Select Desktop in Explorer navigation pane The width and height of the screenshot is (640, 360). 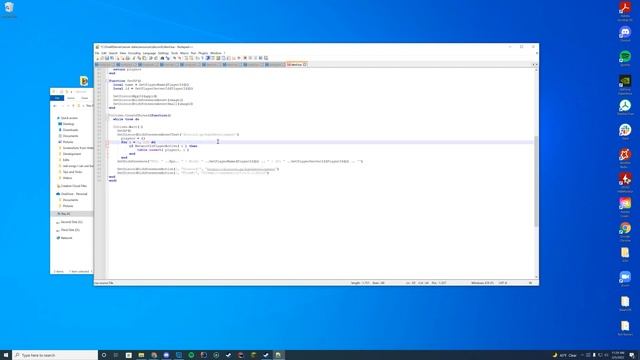point(68,124)
